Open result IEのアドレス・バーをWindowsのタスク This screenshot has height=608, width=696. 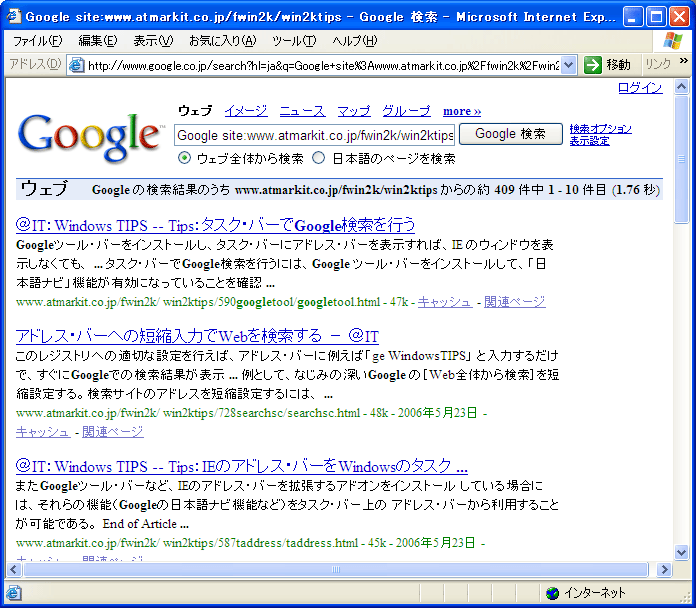[241, 466]
